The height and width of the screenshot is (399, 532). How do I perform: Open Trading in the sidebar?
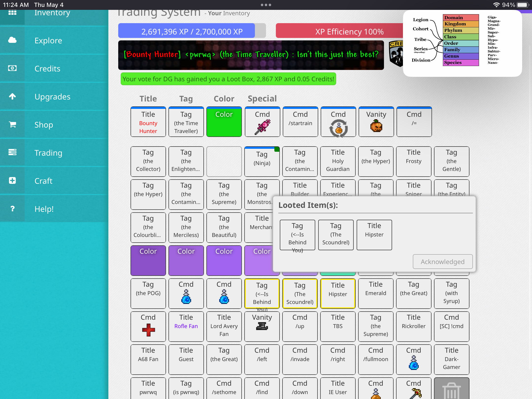[54, 152]
